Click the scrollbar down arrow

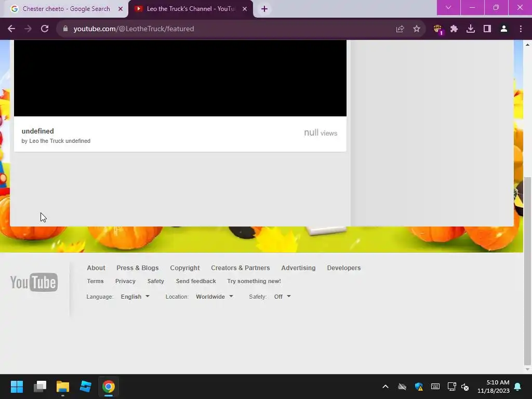click(527, 369)
